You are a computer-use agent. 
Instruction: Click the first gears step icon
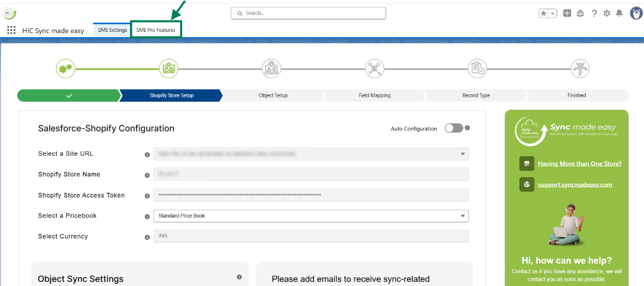(66, 68)
